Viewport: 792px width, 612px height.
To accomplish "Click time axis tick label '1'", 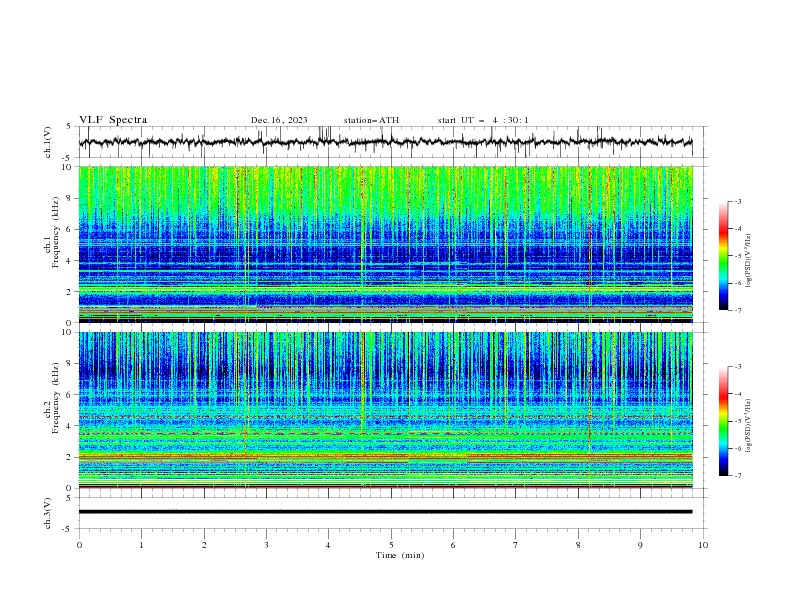I will (141, 545).
